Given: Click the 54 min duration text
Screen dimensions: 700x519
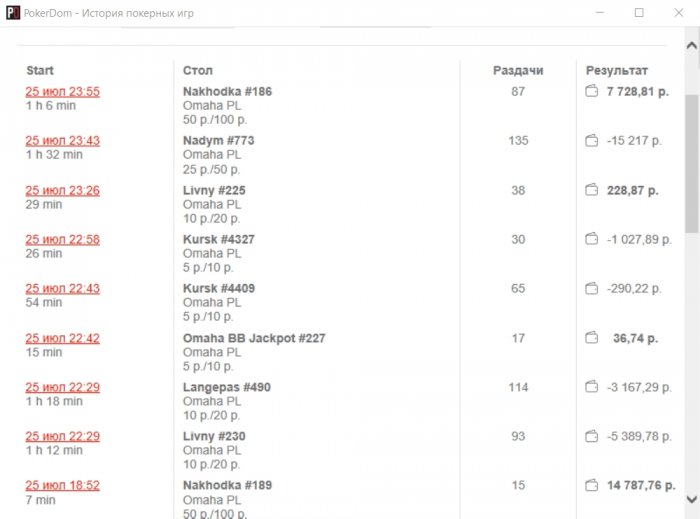Looking at the screenshot, I should click(x=44, y=303).
